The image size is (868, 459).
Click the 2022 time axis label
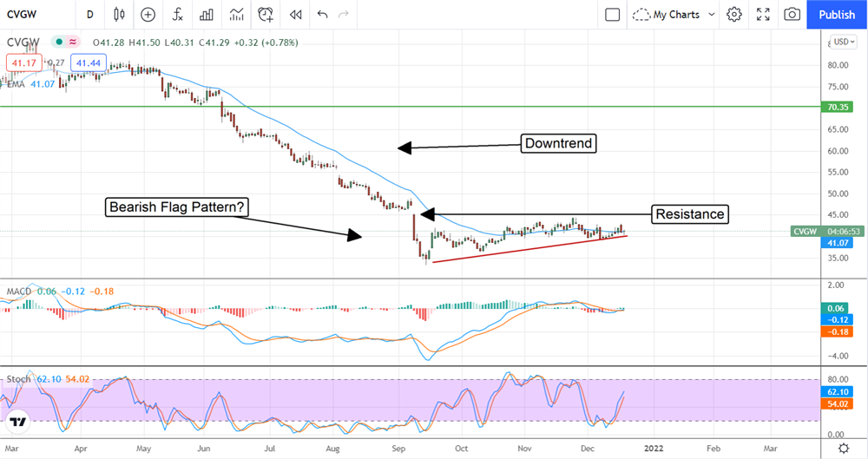click(654, 448)
